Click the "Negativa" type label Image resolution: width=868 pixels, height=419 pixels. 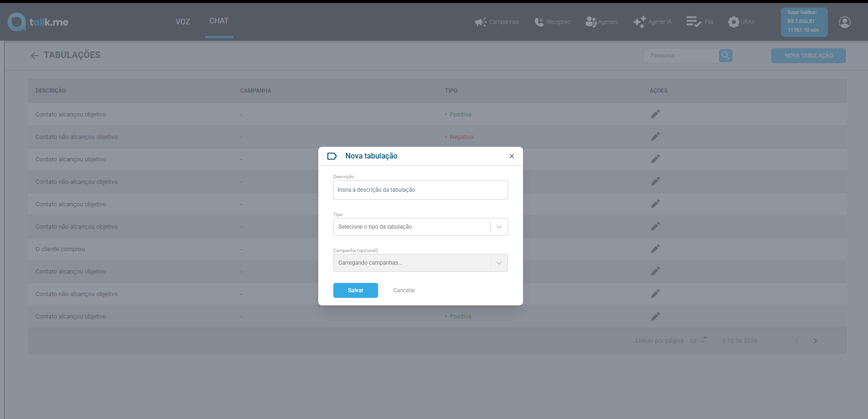tap(462, 137)
